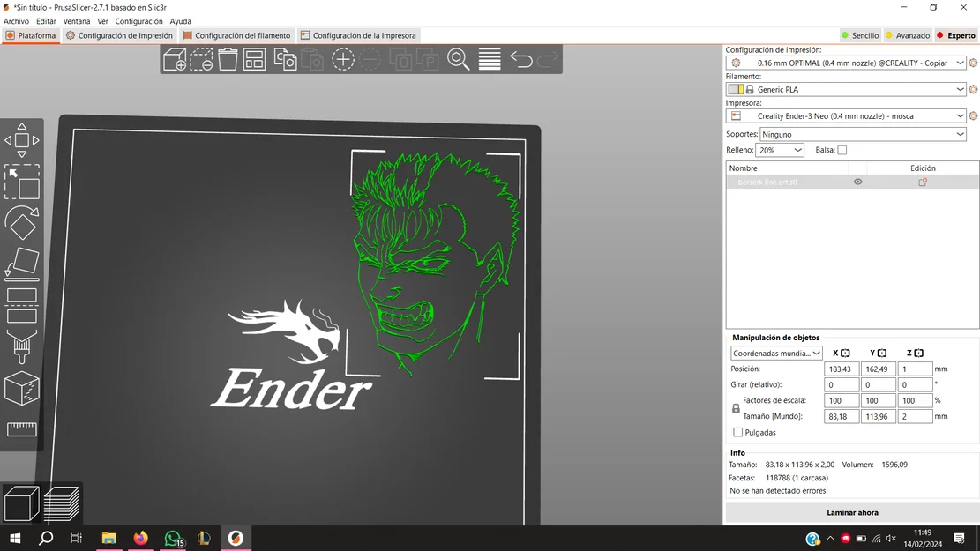Switch to Configuración del filamento tab
Viewport: 980px width, 551px height.
click(236, 35)
